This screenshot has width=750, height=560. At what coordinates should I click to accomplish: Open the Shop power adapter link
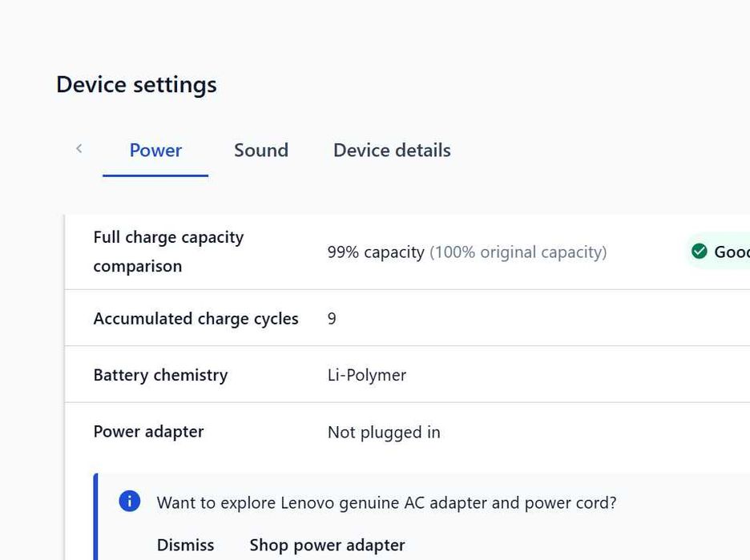point(327,545)
